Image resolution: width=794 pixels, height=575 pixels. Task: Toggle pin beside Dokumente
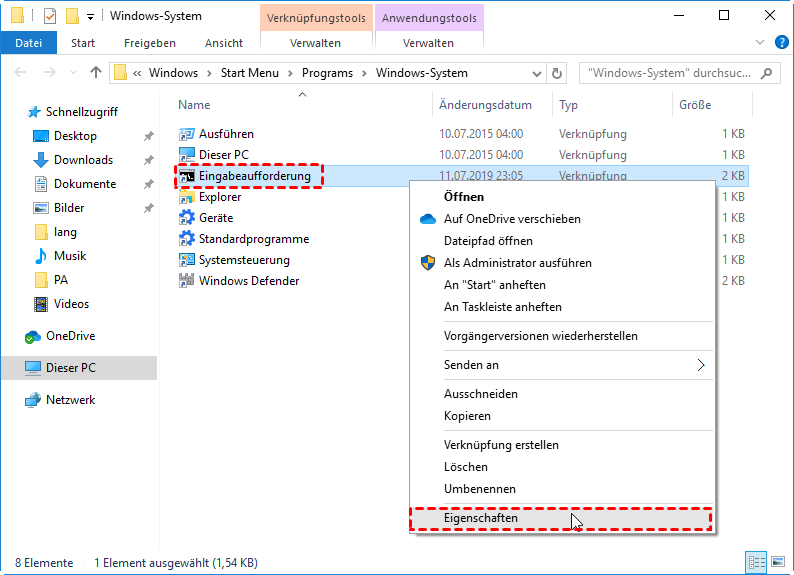(148, 184)
